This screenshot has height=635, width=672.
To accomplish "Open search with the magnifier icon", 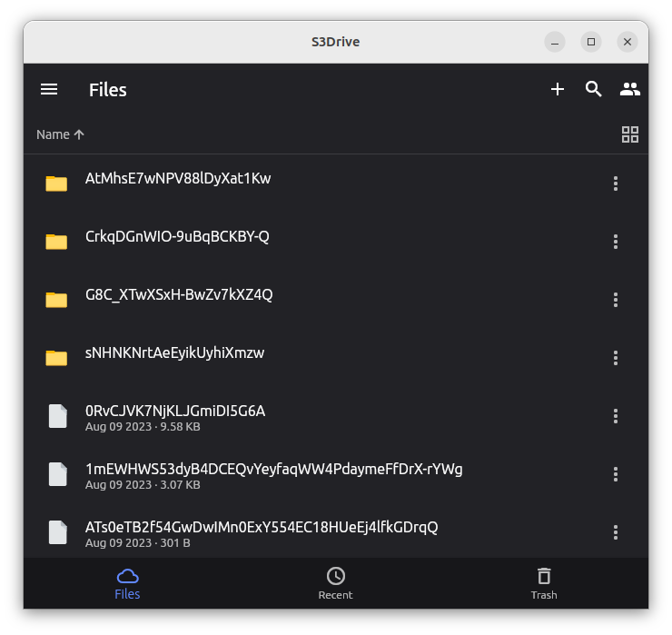I will (x=594, y=89).
